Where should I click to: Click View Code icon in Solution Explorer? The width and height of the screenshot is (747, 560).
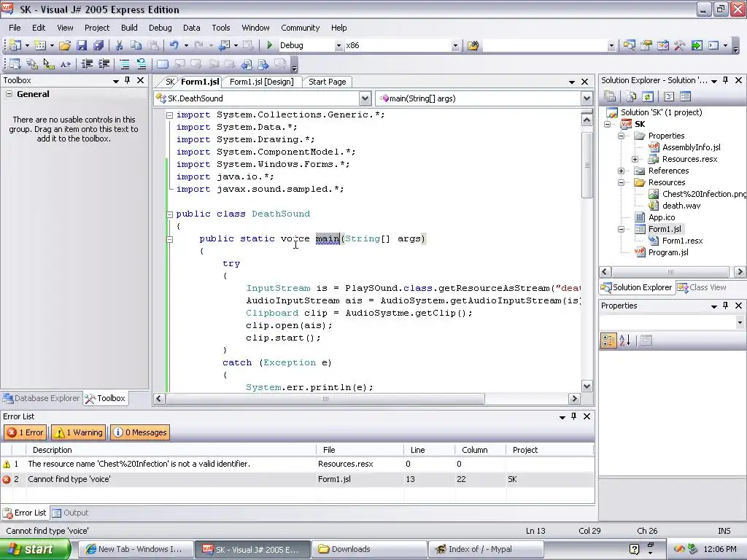click(x=669, y=97)
